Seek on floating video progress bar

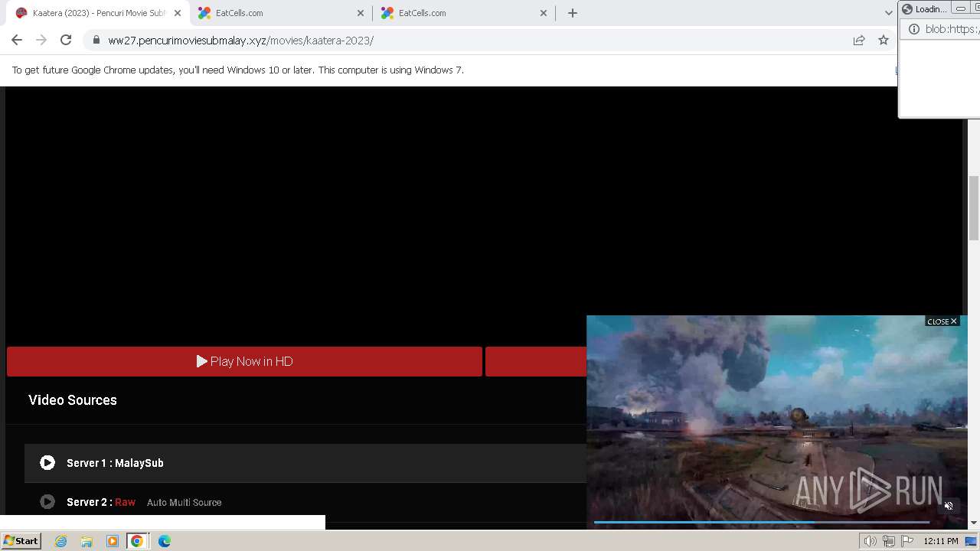762,522
